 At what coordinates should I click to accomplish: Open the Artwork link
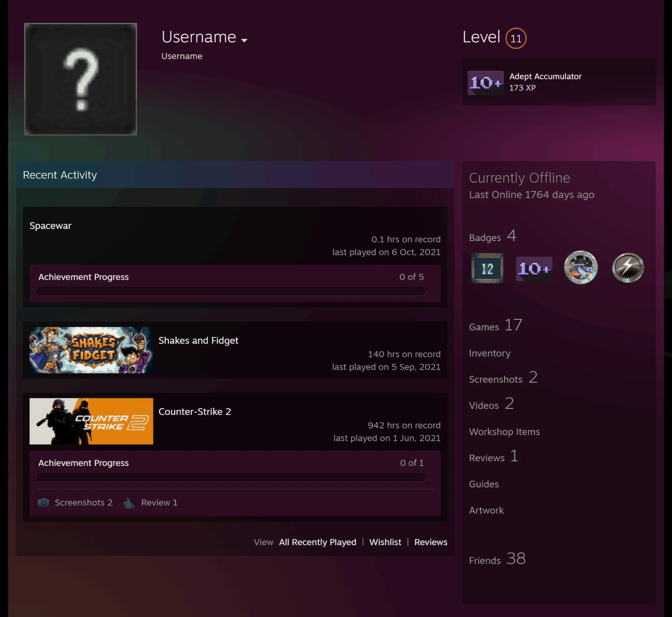tap(486, 510)
